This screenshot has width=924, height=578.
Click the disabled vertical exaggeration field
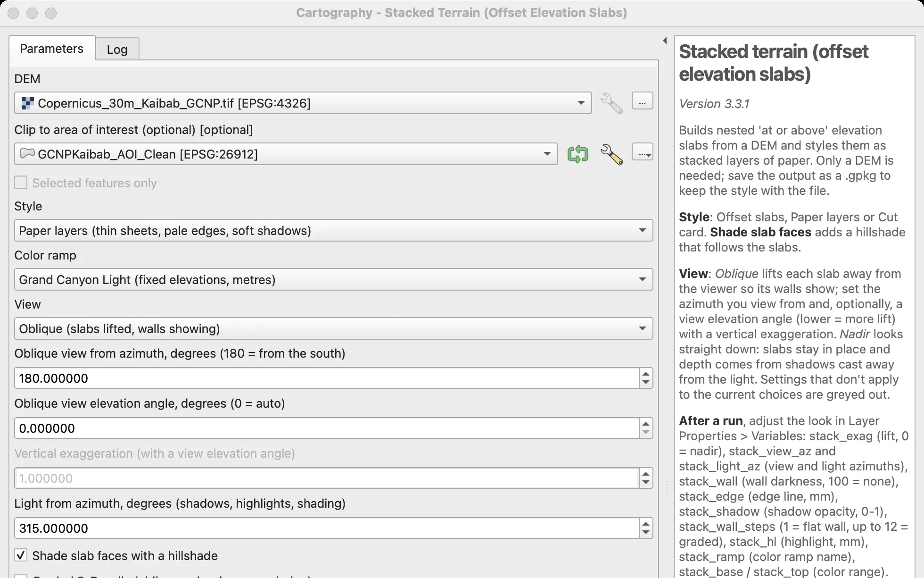[x=326, y=478]
